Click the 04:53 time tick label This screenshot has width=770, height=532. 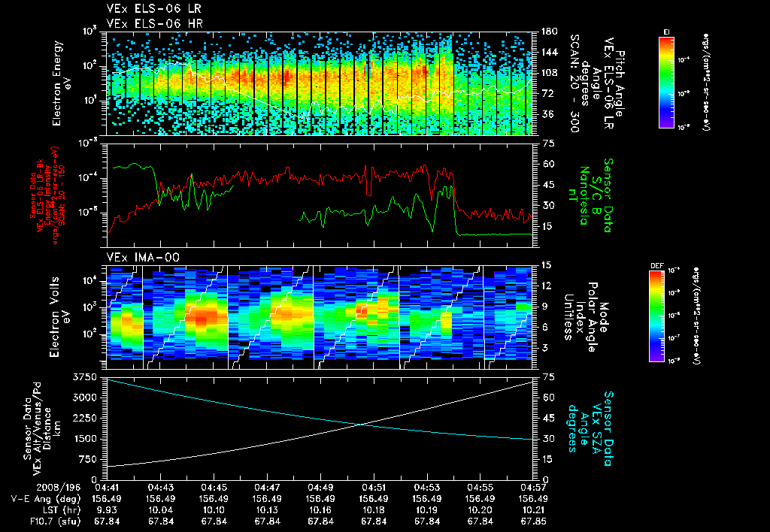(427, 488)
